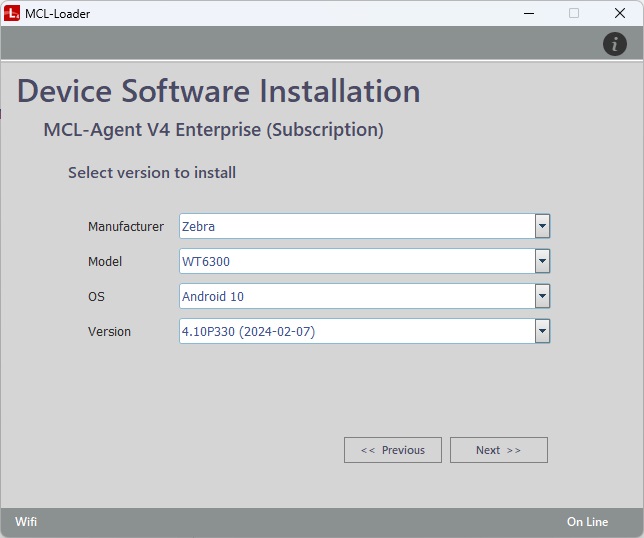
Task: Click the OS label
Action: 96,297
